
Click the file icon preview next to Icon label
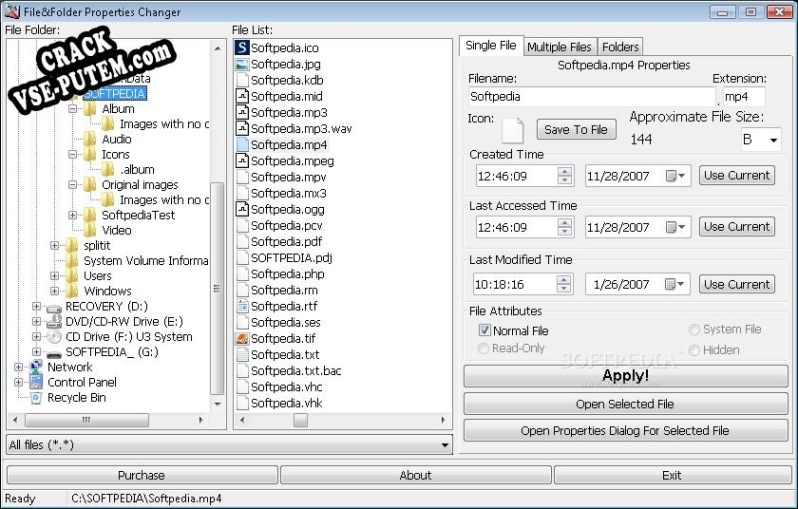pyautogui.click(x=512, y=130)
